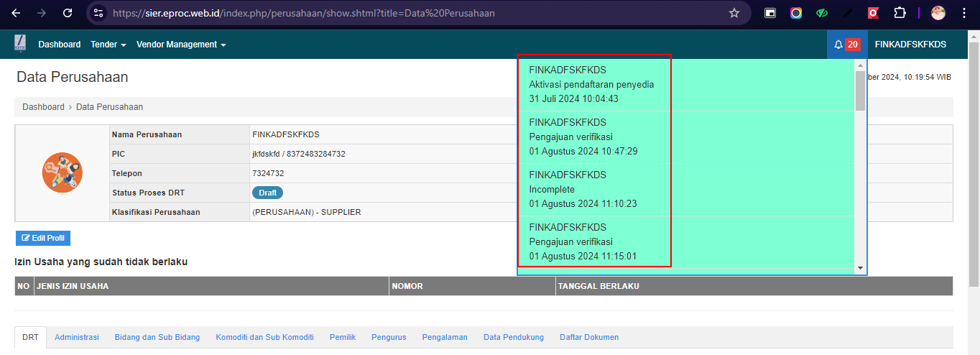Screen dimensions: 980x355
Task: Switch to the Pemilik tab
Action: pyautogui.click(x=343, y=337)
